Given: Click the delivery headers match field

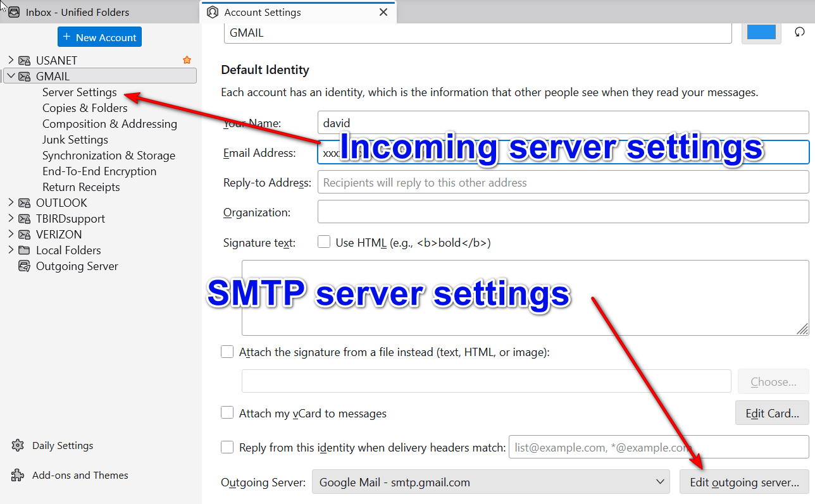Looking at the screenshot, I should click(659, 447).
